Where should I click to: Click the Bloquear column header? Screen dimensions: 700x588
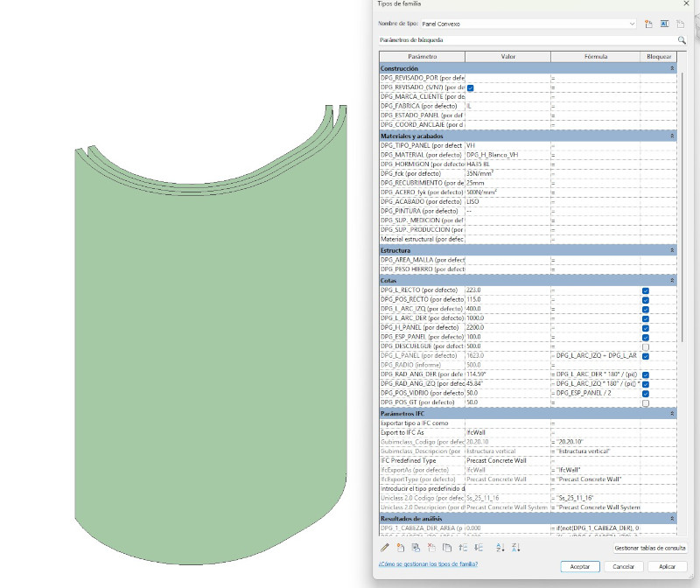click(x=659, y=57)
